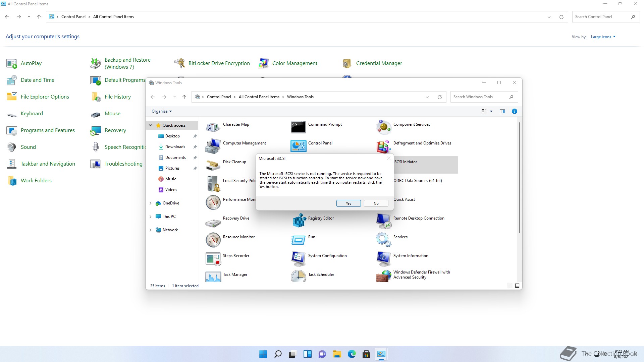The image size is (644, 362).
Task: Launch Registry Editor icon
Action: click(299, 221)
